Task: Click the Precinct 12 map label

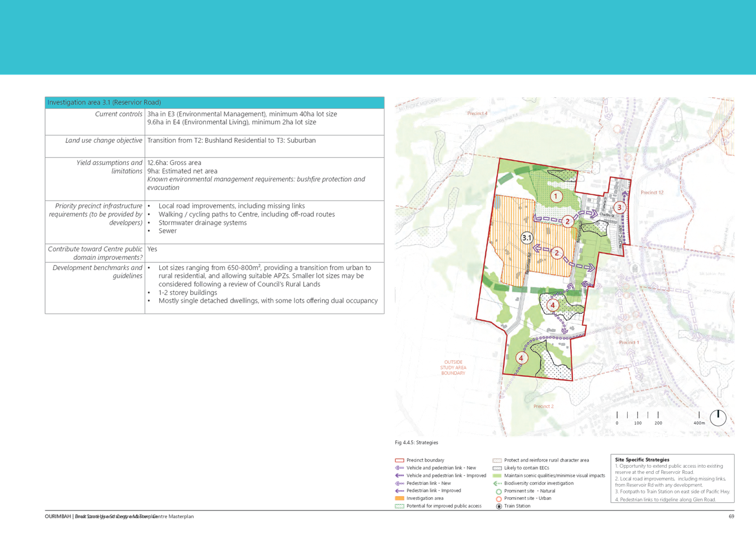Action: click(652, 193)
